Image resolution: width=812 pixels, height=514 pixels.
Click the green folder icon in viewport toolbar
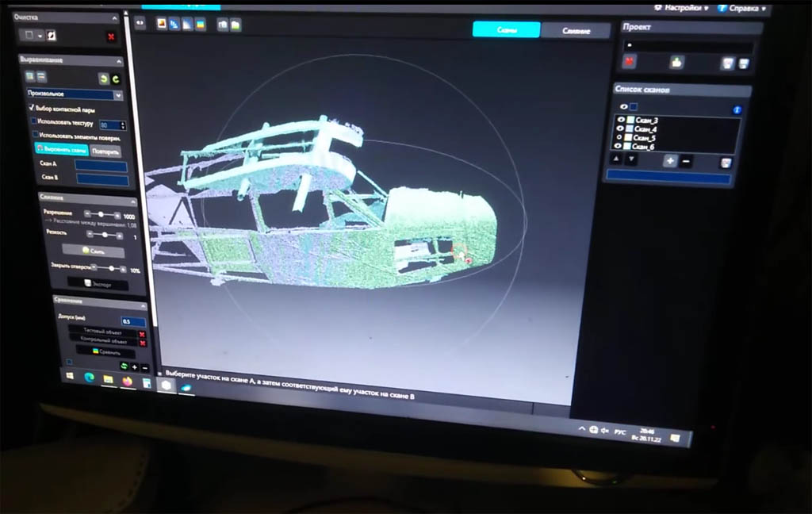236,25
